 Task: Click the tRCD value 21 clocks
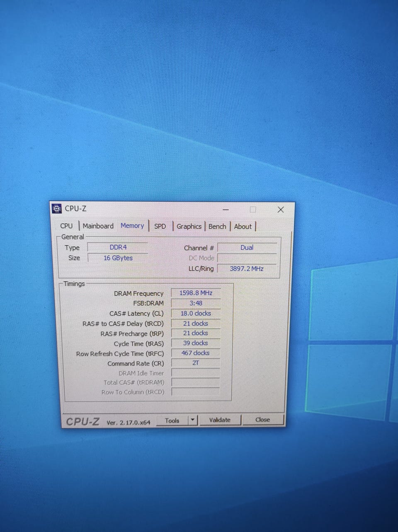coord(196,323)
